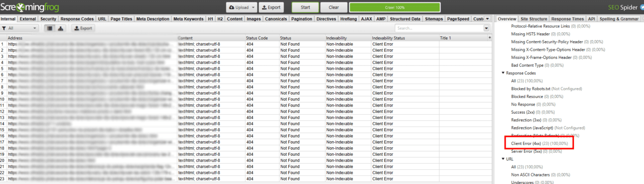Switch to the Response Times panel tab

[568, 19]
